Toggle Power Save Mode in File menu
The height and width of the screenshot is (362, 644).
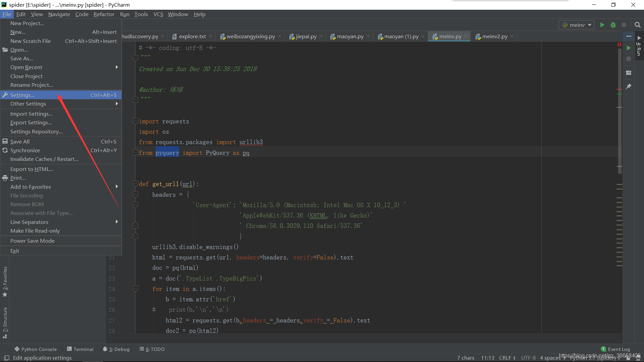32,241
